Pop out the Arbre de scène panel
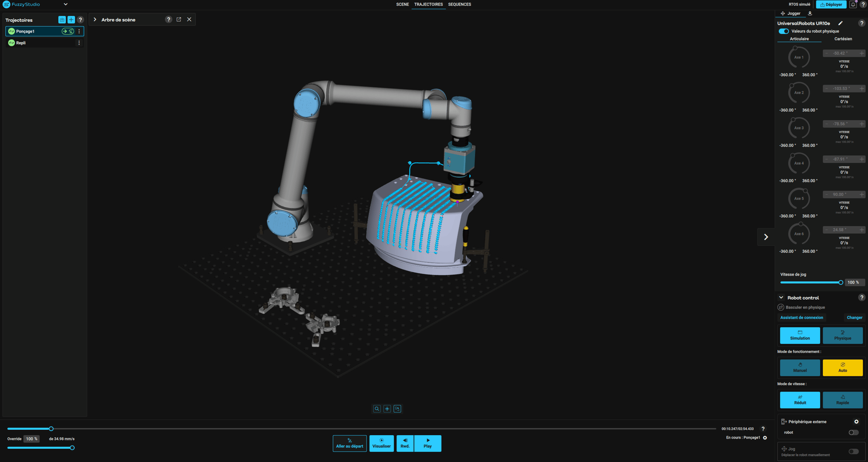868x462 pixels. tap(179, 20)
